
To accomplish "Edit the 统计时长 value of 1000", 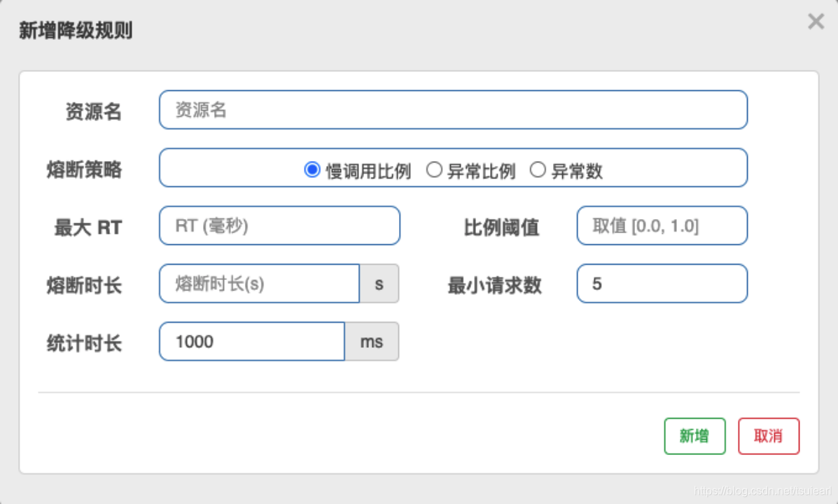I will [252, 342].
